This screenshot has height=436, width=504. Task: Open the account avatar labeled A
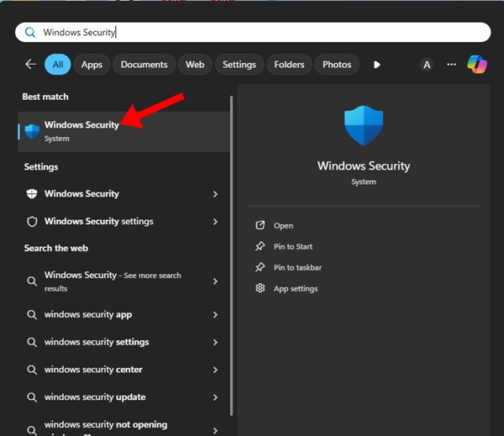click(427, 65)
